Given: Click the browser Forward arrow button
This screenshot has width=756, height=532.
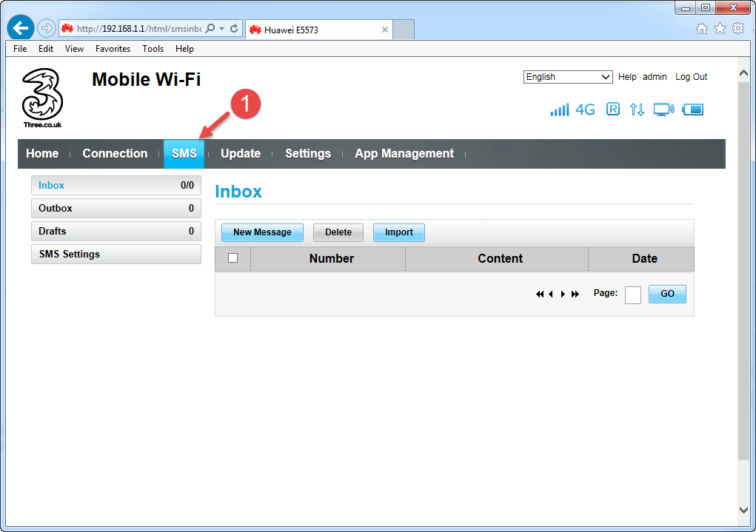Looking at the screenshot, I should point(47,28).
